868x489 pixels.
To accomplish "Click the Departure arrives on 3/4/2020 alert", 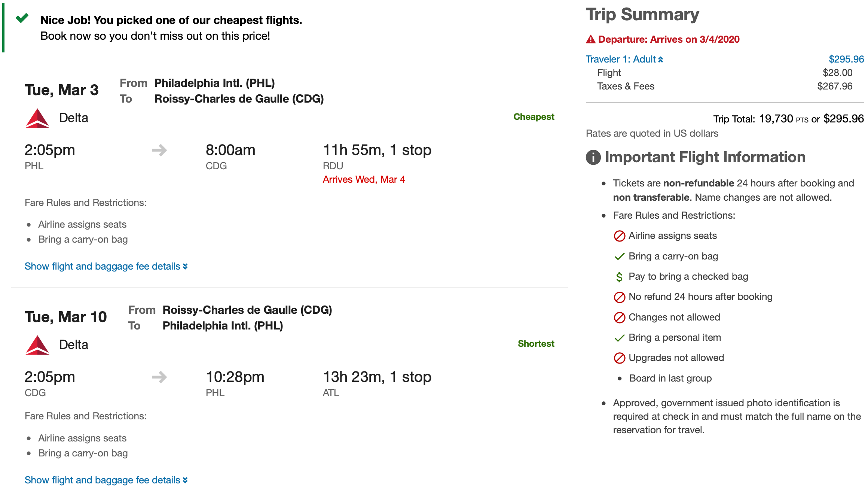I will click(x=669, y=39).
